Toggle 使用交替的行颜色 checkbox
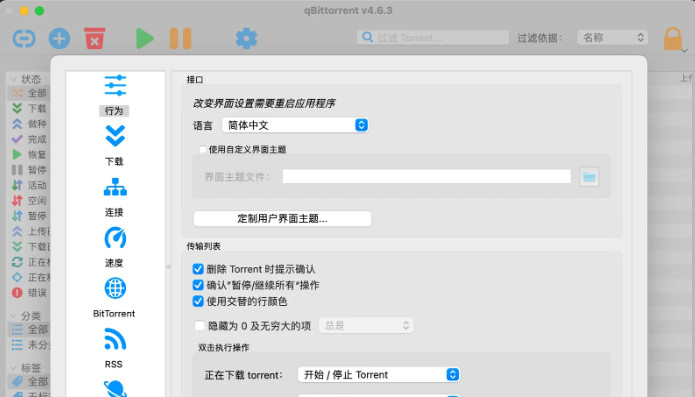 [x=198, y=301]
